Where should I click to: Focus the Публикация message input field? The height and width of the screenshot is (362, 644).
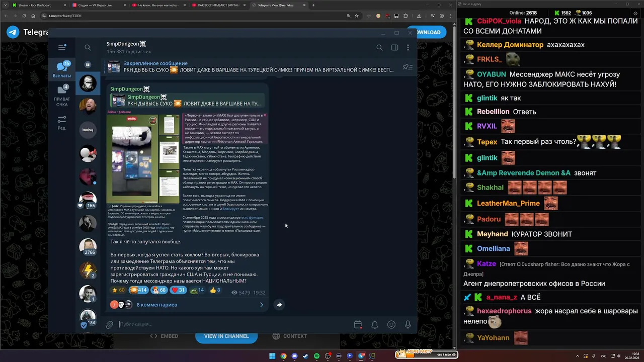point(234,325)
